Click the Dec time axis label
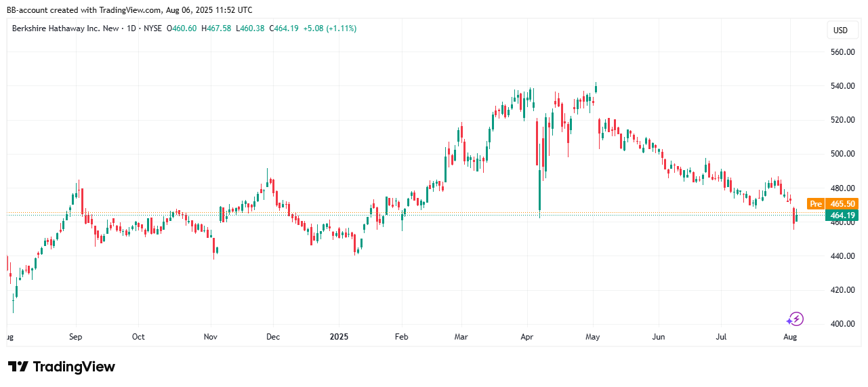The height and width of the screenshot is (387, 868). coord(273,336)
